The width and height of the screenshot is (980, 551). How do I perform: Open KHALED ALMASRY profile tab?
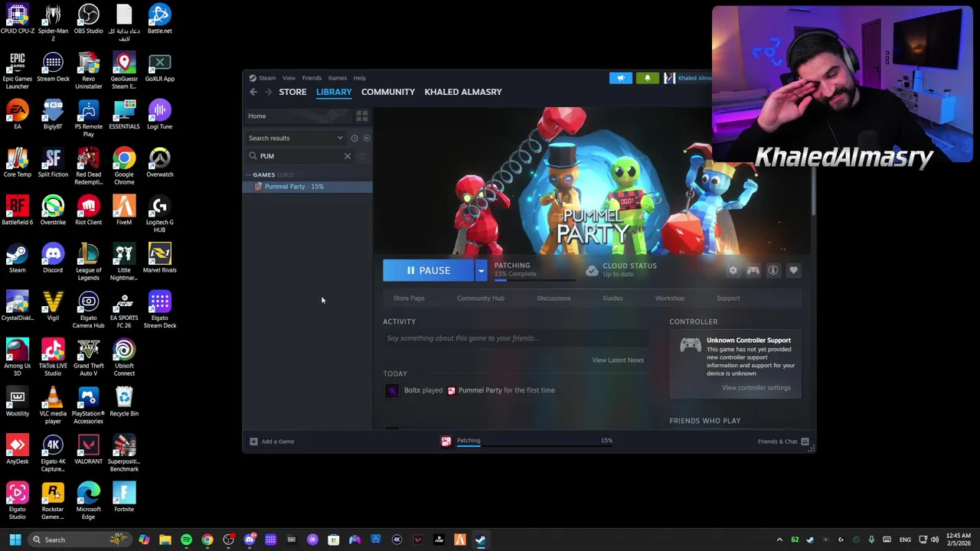pos(463,92)
